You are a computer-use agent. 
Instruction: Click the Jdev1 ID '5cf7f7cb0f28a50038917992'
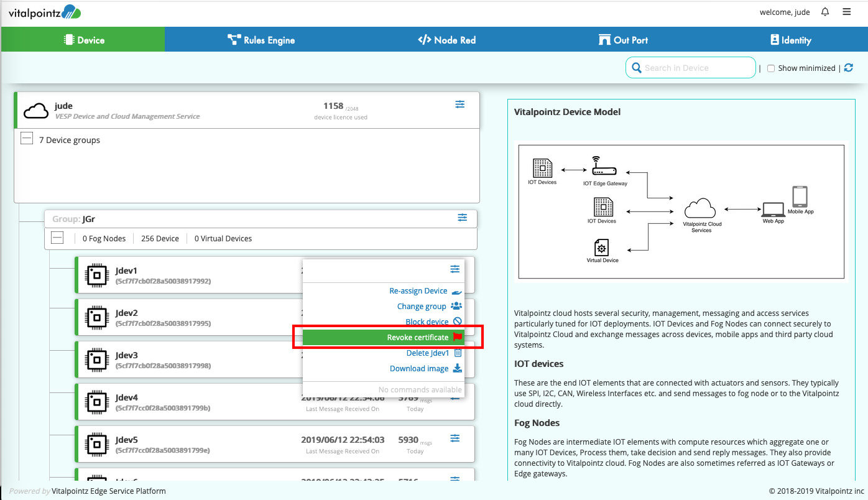tap(163, 281)
